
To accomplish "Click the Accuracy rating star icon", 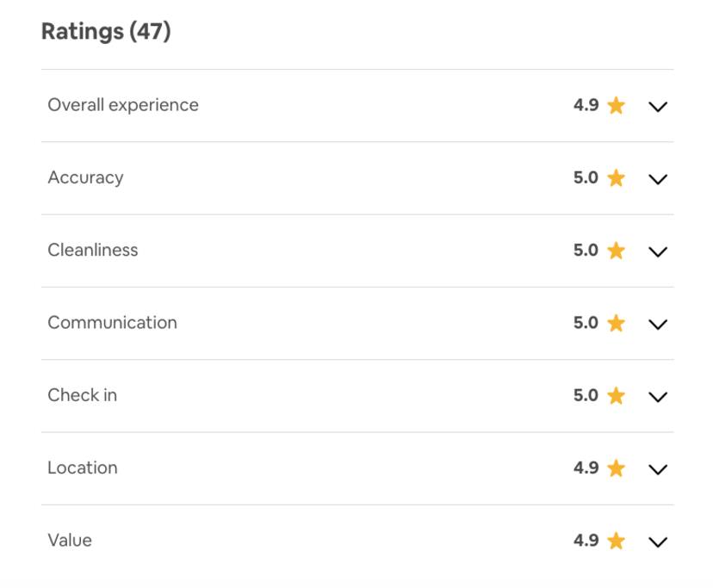I will click(x=617, y=178).
